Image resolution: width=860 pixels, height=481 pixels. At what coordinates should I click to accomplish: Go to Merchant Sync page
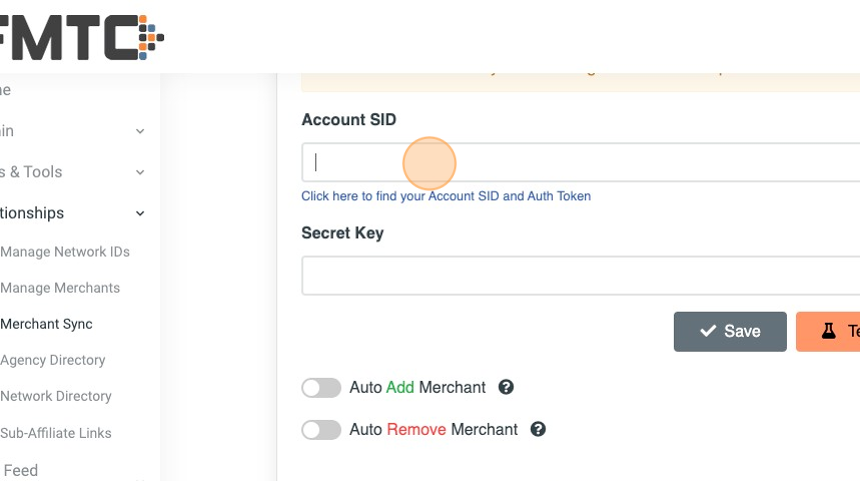coord(46,324)
